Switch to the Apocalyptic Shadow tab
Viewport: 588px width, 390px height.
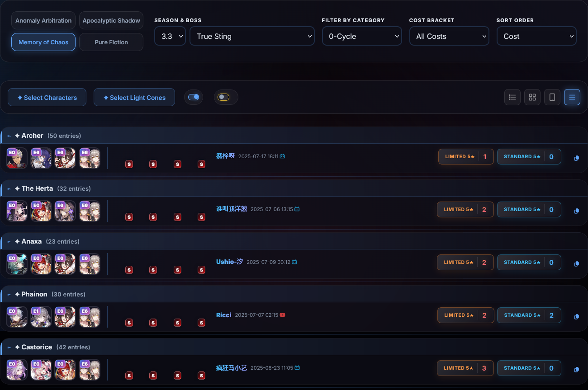(x=111, y=20)
